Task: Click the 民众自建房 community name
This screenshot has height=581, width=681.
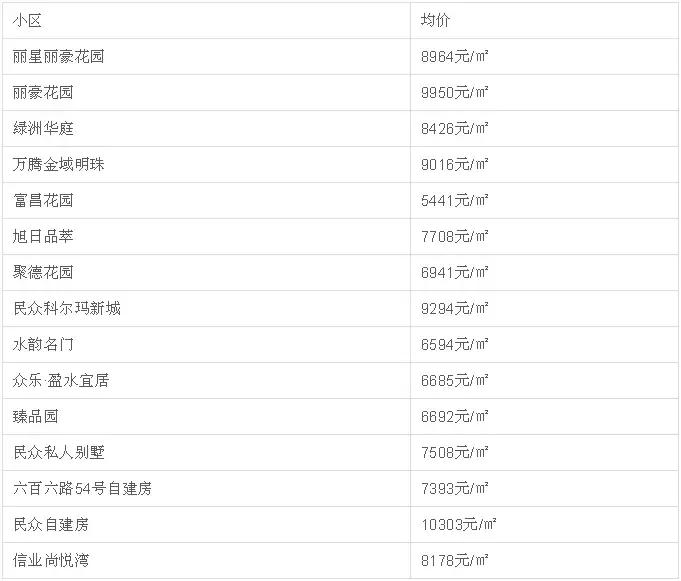Action: (51, 525)
